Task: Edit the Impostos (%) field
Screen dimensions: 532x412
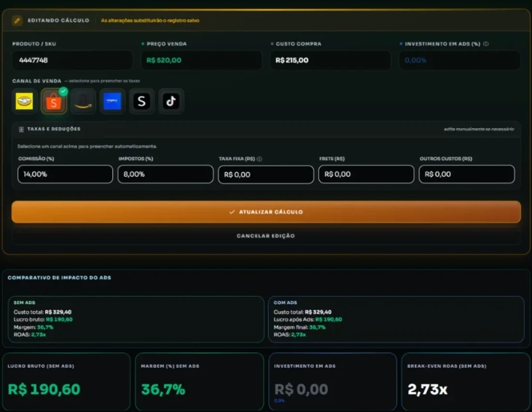Action: pyautogui.click(x=165, y=174)
